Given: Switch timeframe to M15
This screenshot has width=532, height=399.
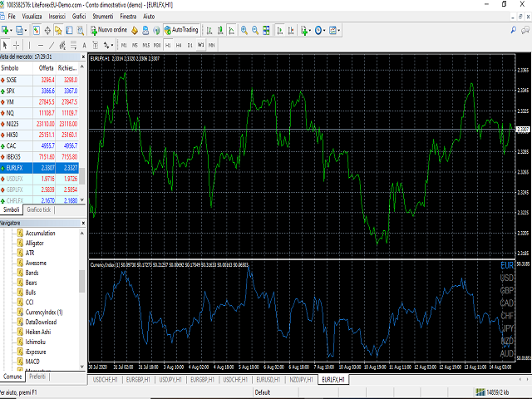Looking at the screenshot, I should 145,44.
